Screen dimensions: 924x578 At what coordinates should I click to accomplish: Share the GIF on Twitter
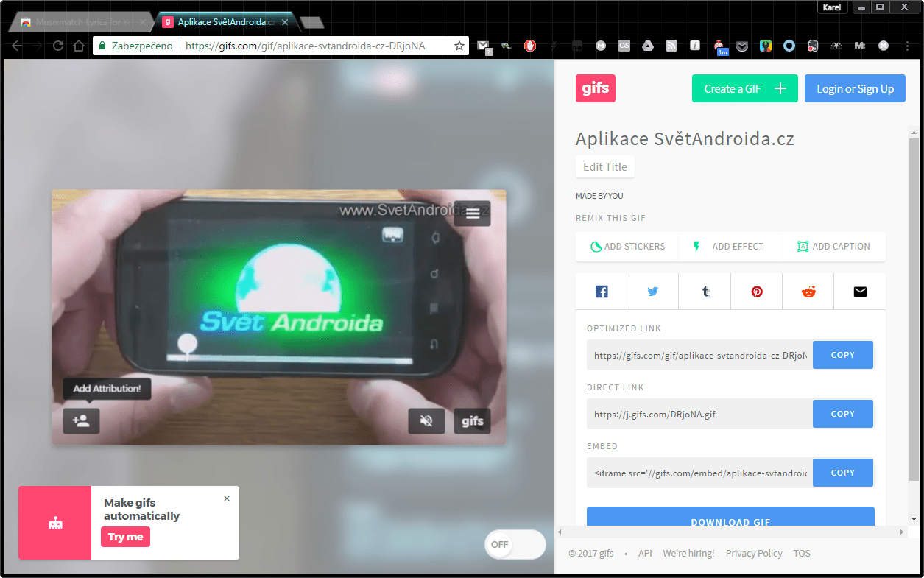pos(653,292)
